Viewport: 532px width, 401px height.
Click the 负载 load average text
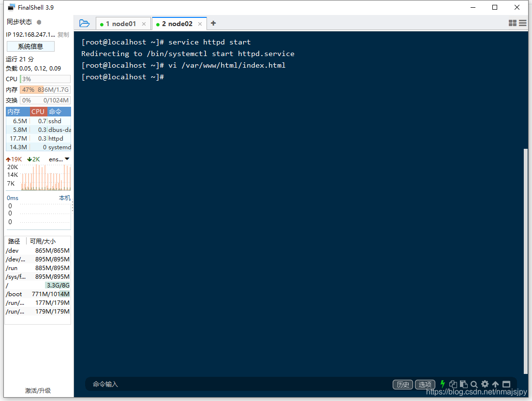pyautogui.click(x=33, y=69)
